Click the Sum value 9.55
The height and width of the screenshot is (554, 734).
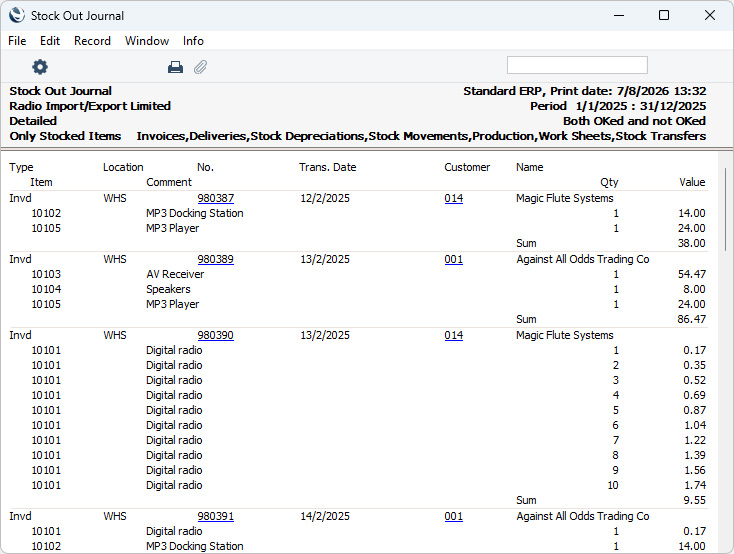point(694,500)
